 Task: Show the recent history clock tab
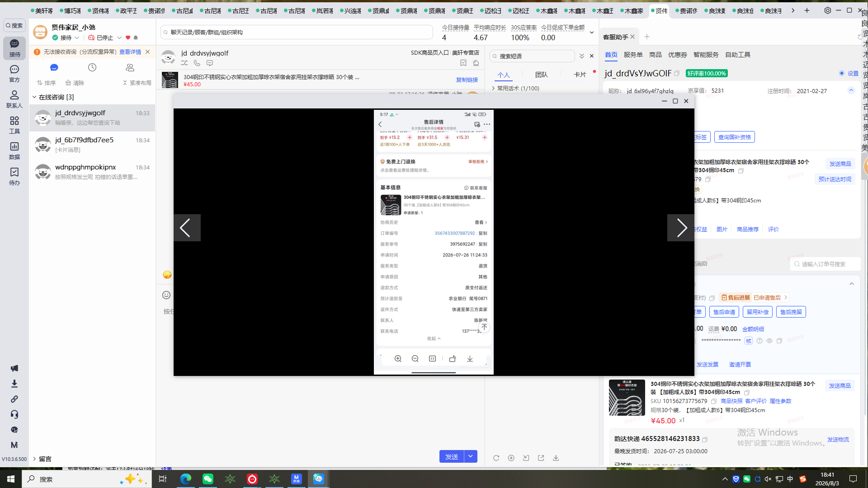pyautogui.click(x=92, y=67)
